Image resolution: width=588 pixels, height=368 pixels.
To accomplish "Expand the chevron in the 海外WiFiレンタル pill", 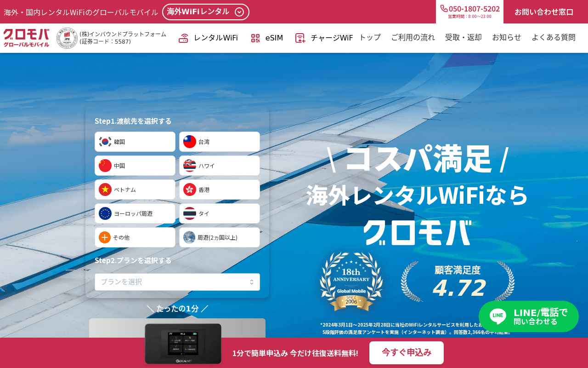I will coord(239,12).
